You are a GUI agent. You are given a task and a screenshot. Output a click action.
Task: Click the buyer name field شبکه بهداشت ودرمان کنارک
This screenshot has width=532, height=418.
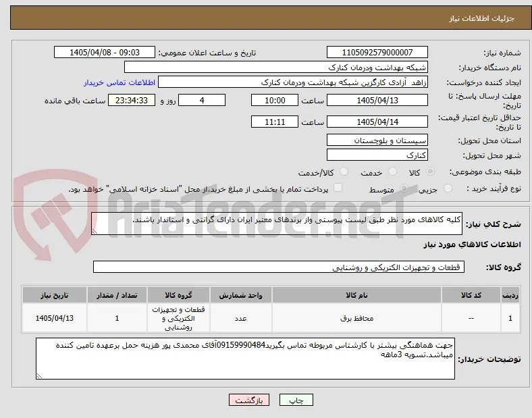click(276, 67)
